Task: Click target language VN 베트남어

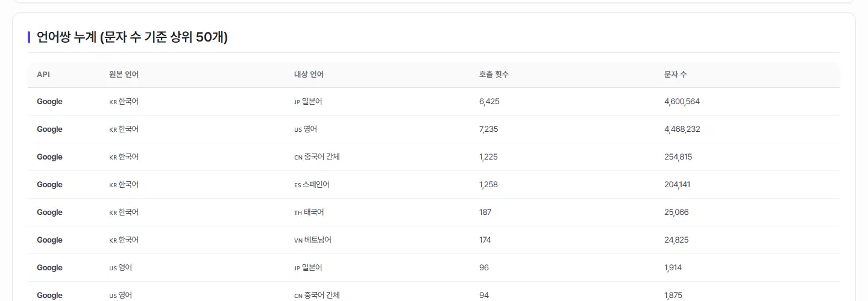Action: (x=313, y=240)
